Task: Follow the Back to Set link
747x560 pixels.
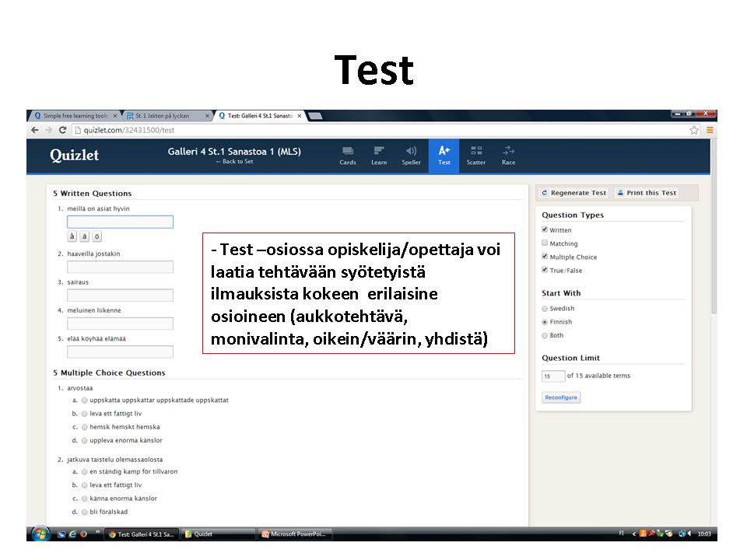Action: pos(234,162)
